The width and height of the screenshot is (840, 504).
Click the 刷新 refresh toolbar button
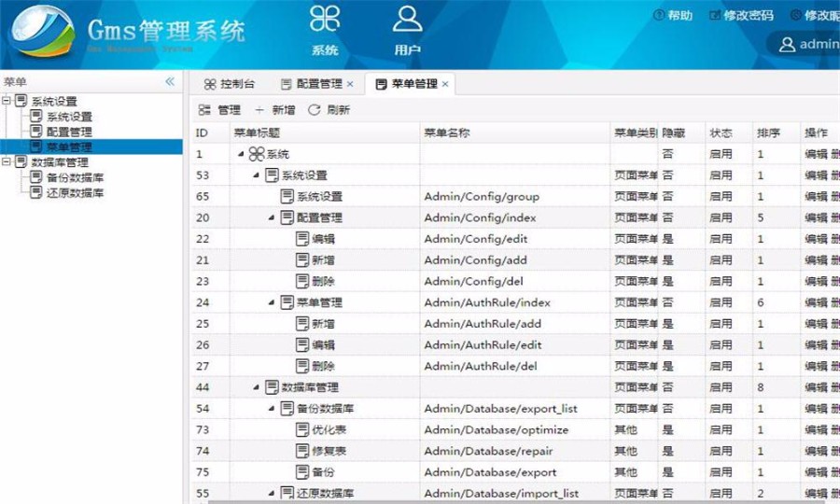pos(329,110)
